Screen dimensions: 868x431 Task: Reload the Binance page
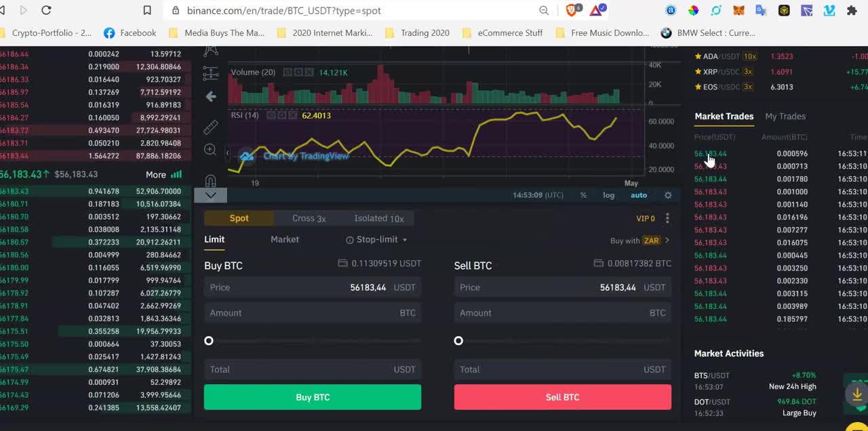click(46, 10)
